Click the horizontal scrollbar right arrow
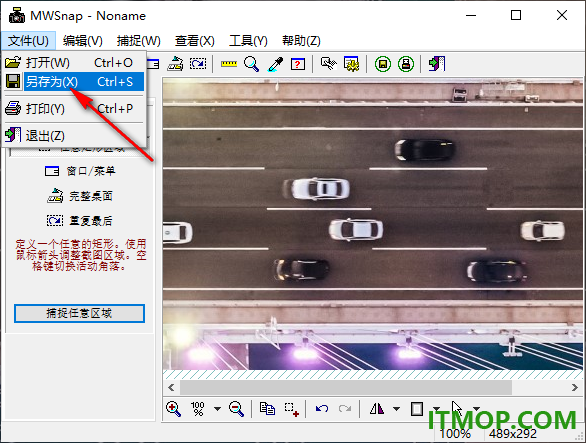This screenshot has height=443, width=586. tap(575, 387)
